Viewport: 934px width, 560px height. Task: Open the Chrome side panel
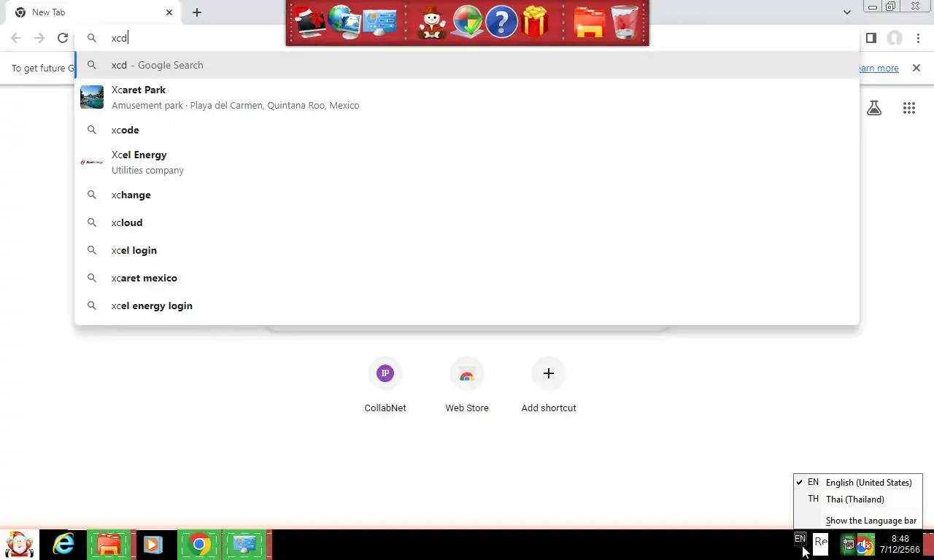tap(871, 38)
